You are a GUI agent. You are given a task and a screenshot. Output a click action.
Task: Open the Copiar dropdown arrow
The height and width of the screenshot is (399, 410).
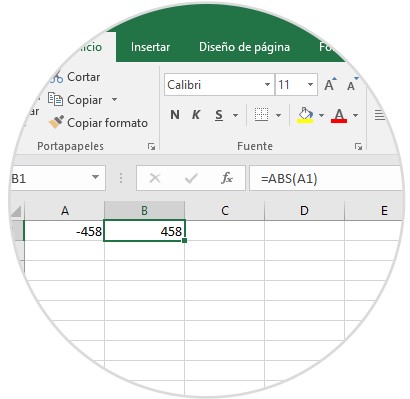pos(114,99)
